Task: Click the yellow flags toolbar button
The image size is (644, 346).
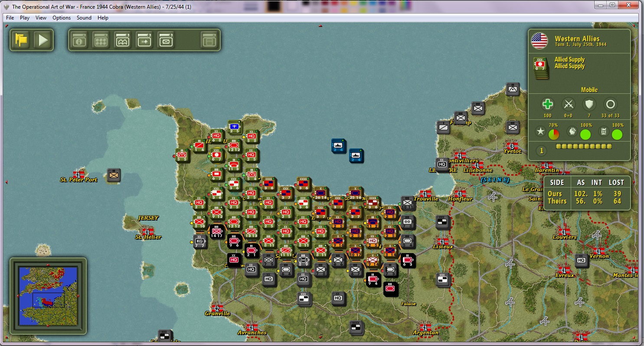Action: click(21, 40)
